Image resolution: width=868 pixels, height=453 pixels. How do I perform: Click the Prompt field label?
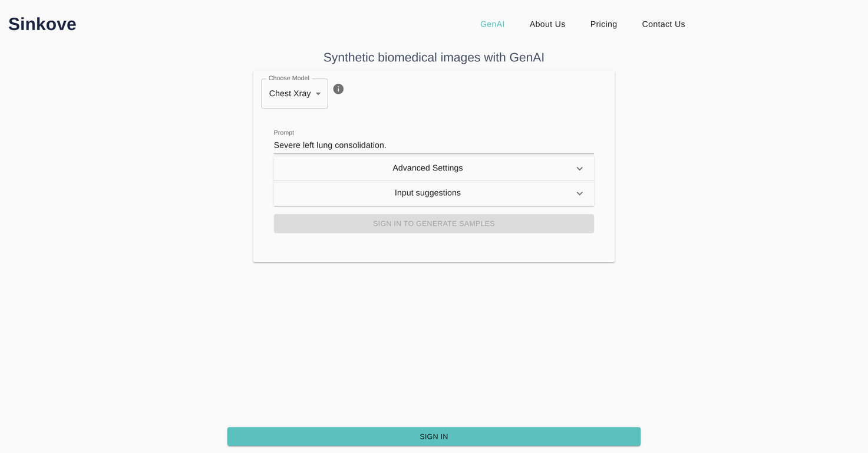tap(283, 133)
